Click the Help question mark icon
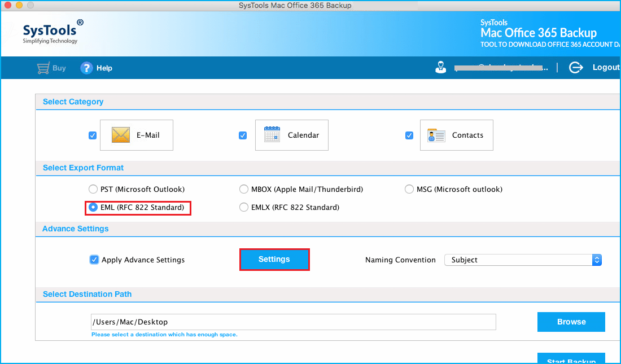This screenshot has height=364, width=621. click(86, 68)
